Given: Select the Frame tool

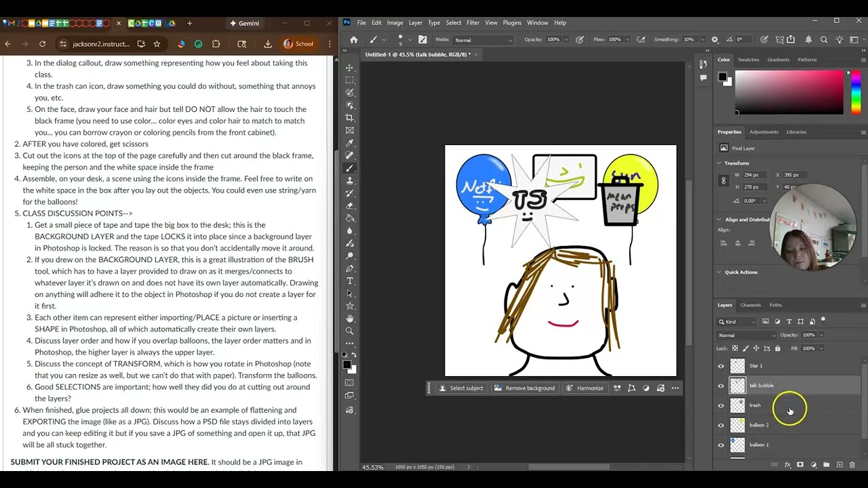Looking at the screenshot, I should click(x=350, y=130).
